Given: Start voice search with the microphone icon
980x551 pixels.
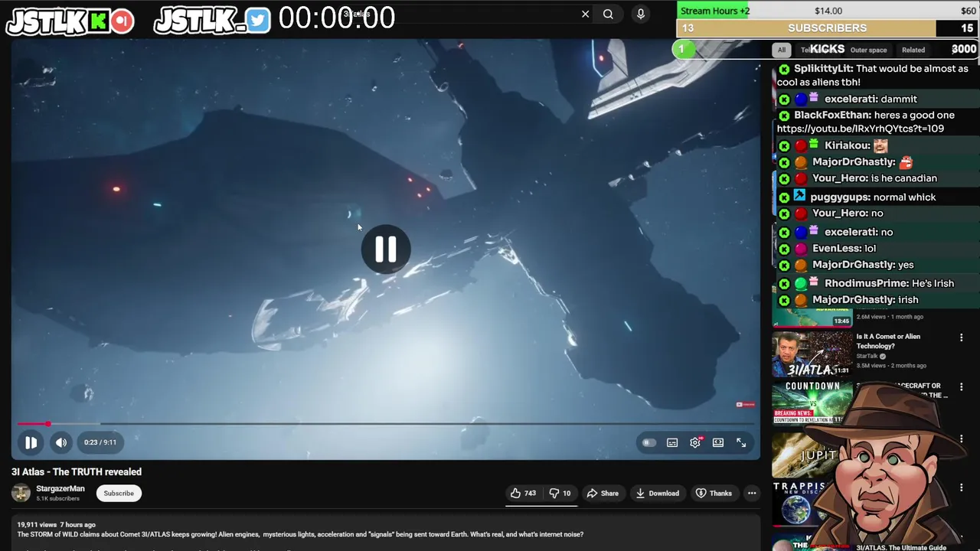Looking at the screenshot, I should pos(641,14).
